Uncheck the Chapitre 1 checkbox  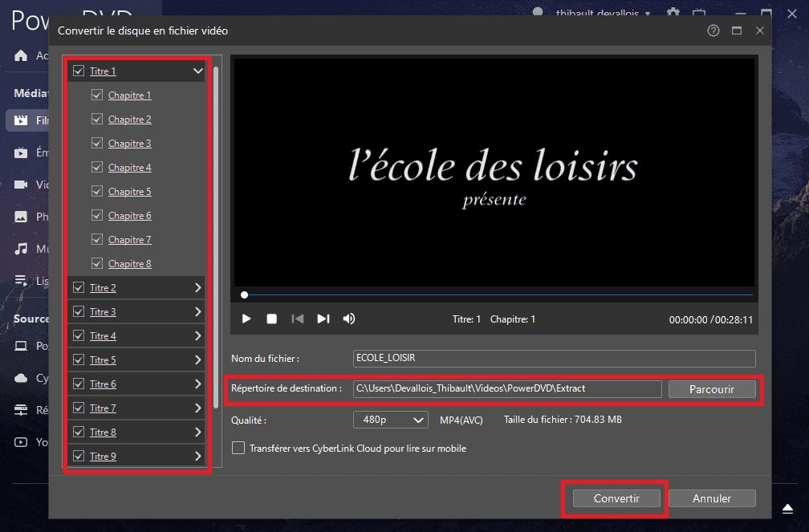(97, 95)
